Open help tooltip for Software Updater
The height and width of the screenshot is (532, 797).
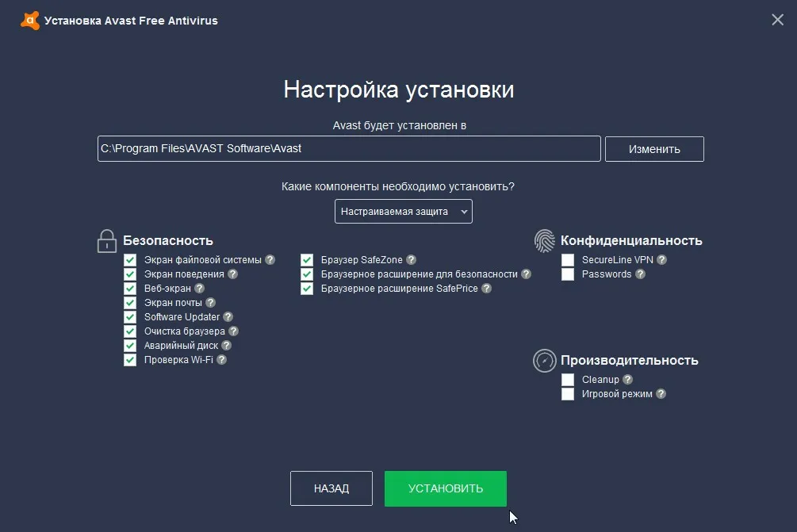tap(228, 317)
